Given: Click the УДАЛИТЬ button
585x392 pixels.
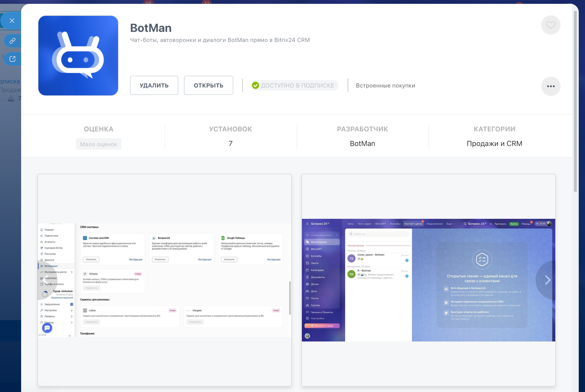Looking at the screenshot, I should 154,85.
